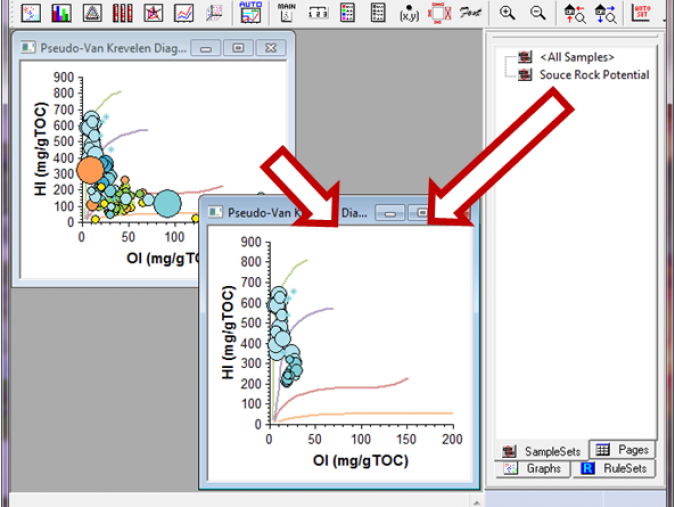Click the front graph's HI (mg/gTOC) axis label
675x507 pixels.
228,332
